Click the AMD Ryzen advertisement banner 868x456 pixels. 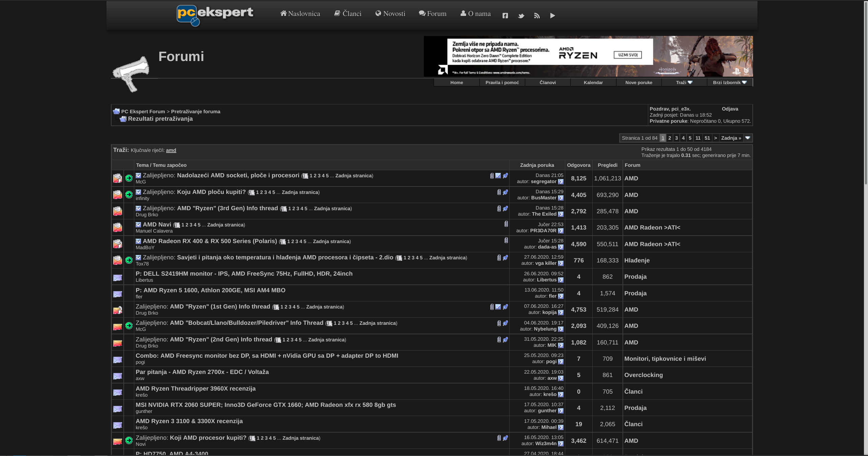[x=588, y=56]
